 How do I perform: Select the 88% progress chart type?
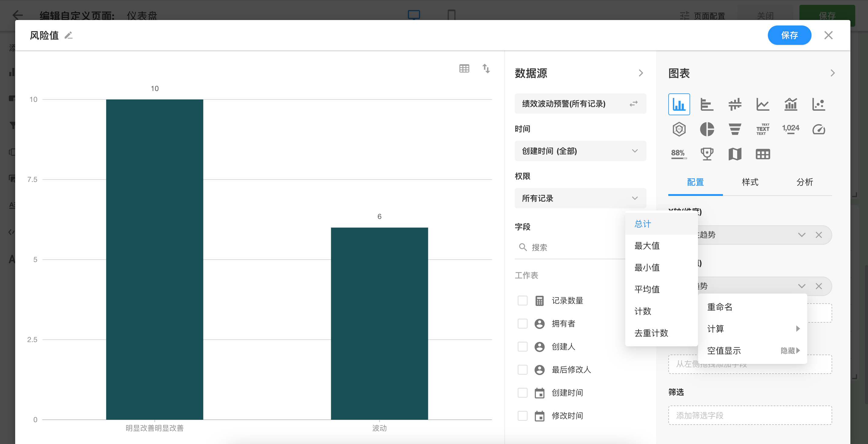pyautogui.click(x=679, y=154)
